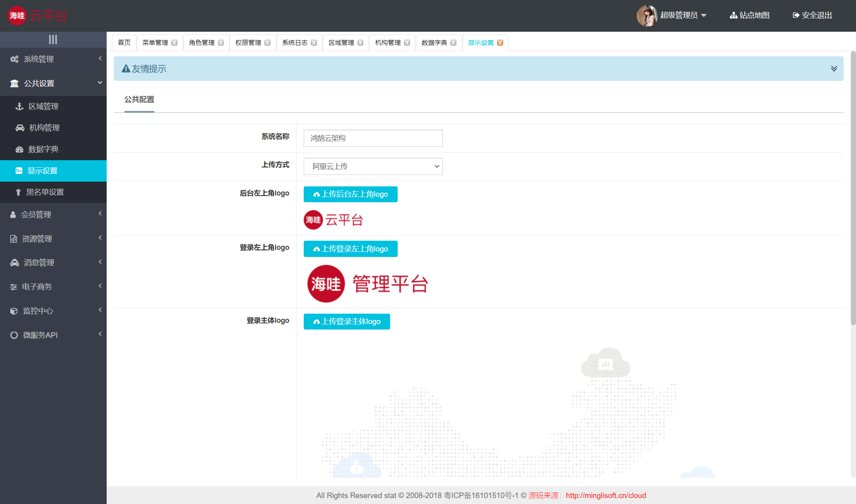Click the 微服务API circle icon
This screenshot has height=504, width=856.
[x=13, y=335]
